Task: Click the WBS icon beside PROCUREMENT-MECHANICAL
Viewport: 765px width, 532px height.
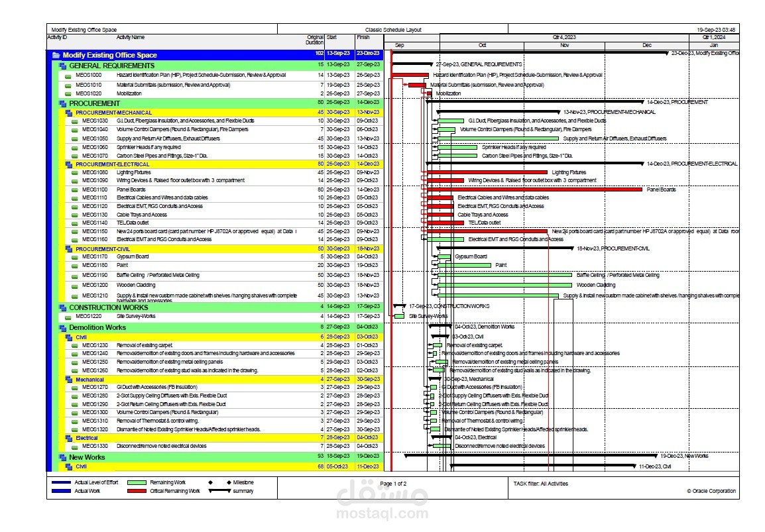Action: tap(70, 113)
